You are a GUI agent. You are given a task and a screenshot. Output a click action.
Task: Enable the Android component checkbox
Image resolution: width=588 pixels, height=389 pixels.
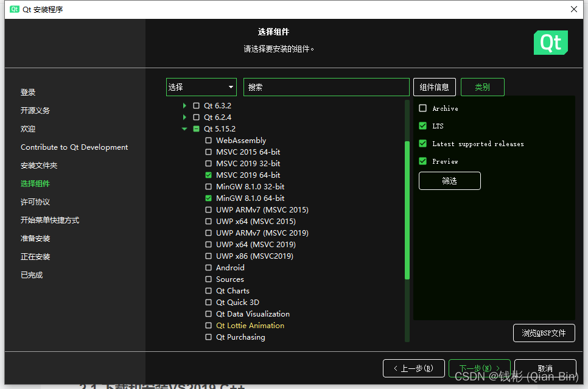[209, 267]
